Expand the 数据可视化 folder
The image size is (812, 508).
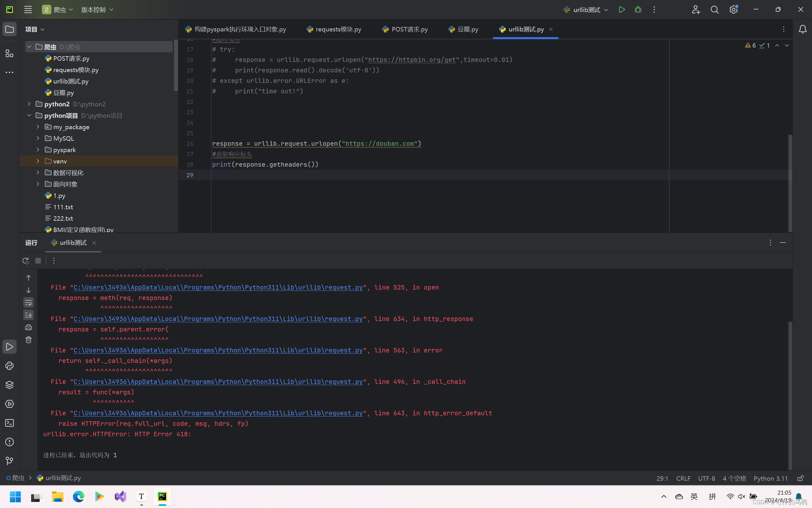38,172
